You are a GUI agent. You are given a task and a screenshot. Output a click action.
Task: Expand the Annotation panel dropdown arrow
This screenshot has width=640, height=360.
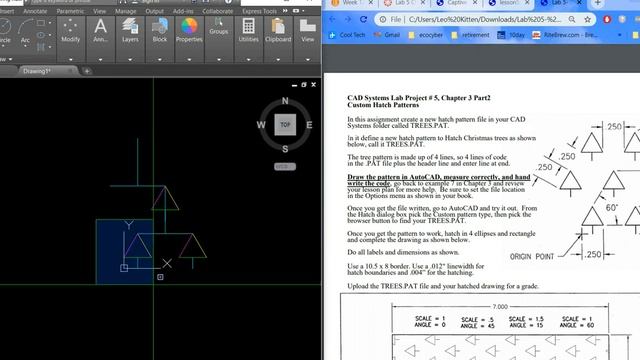click(100, 60)
